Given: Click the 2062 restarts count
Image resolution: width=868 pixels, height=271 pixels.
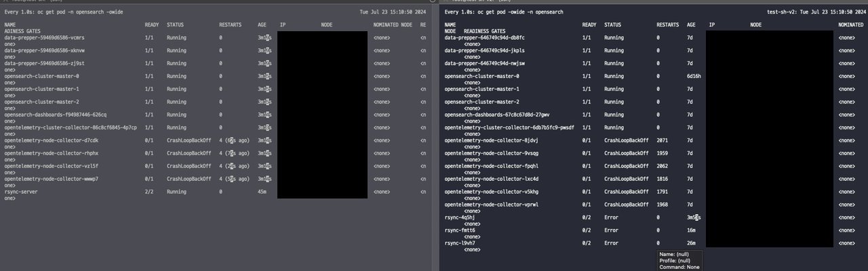Looking at the screenshot, I should [662, 167].
